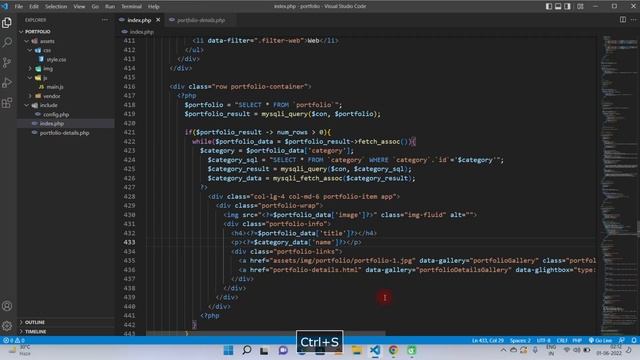This screenshot has height=360, width=640.
Task: Click the split editor right icon
Action: 623,20
